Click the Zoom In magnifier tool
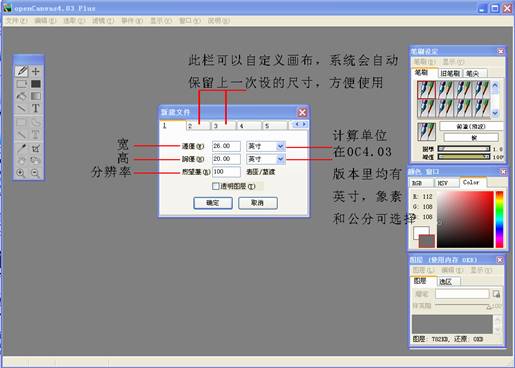This screenshot has height=368, width=515. click(x=21, y=173)
